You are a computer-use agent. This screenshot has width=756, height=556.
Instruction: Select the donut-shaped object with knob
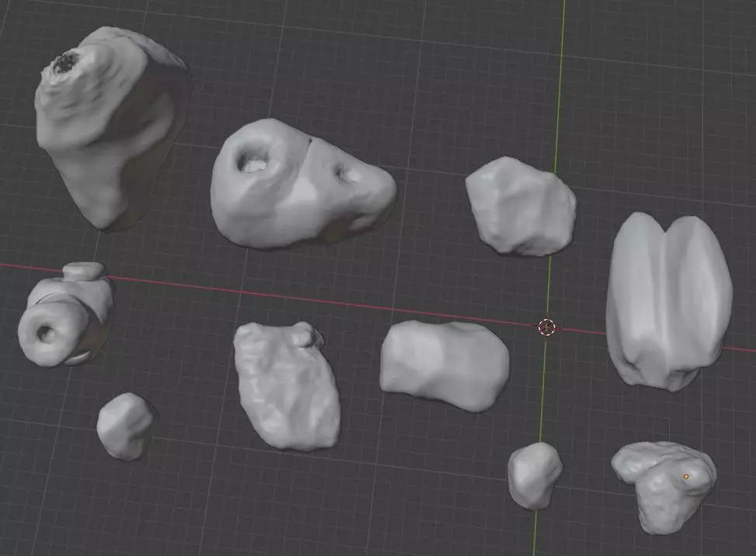(66, 314)
